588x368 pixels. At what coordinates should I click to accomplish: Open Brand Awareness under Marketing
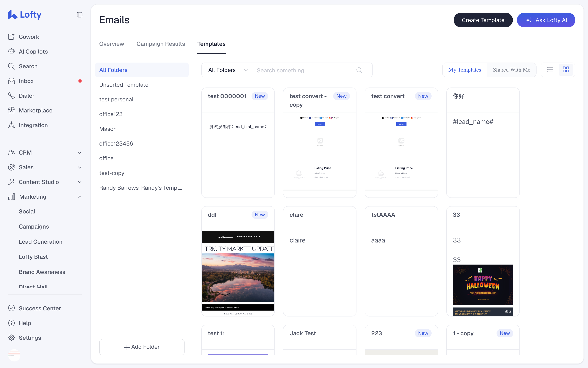[x=42, y=272]
